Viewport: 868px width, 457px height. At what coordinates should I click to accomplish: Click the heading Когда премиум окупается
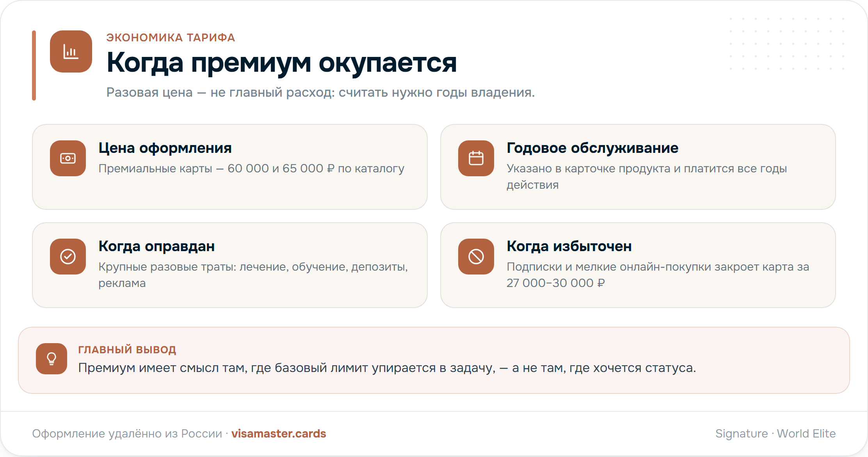282,62
